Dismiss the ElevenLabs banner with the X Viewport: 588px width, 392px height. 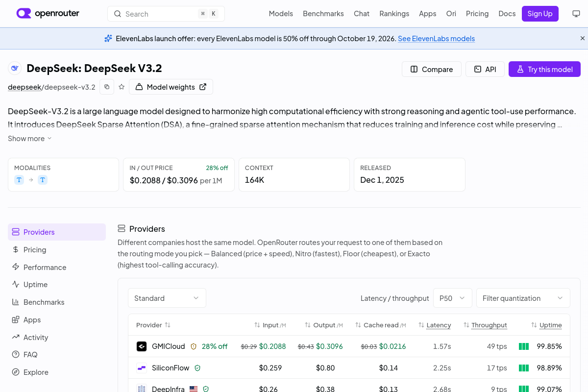[583, 38]
